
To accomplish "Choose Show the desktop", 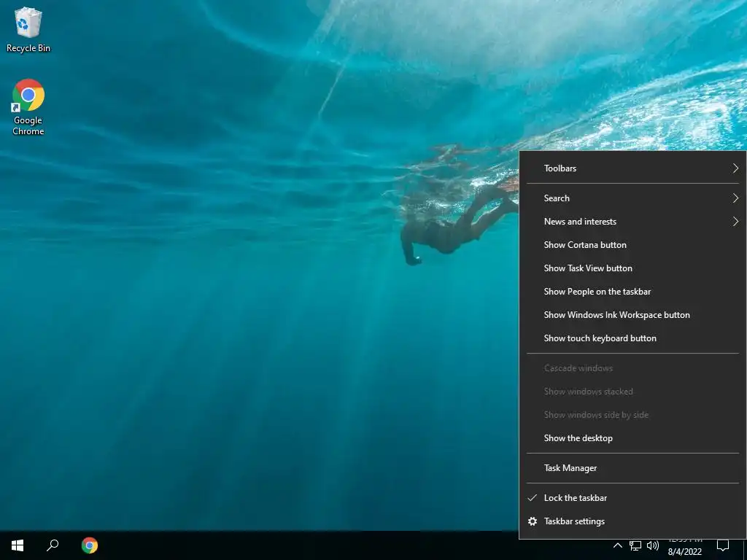I will pos(632,438).
